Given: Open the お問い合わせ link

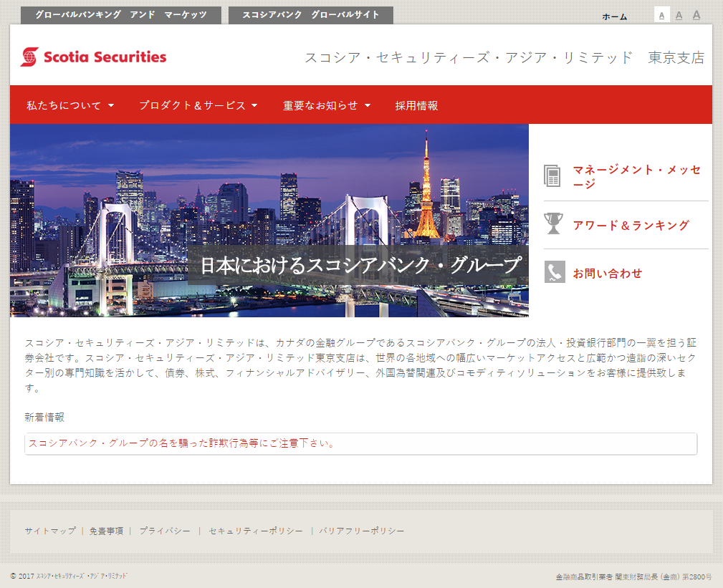Looking at the screenshot, I should tap(607, 274).
